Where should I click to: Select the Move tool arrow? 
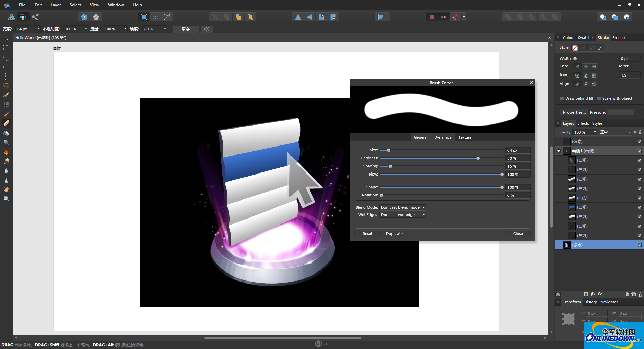(6, 39)
